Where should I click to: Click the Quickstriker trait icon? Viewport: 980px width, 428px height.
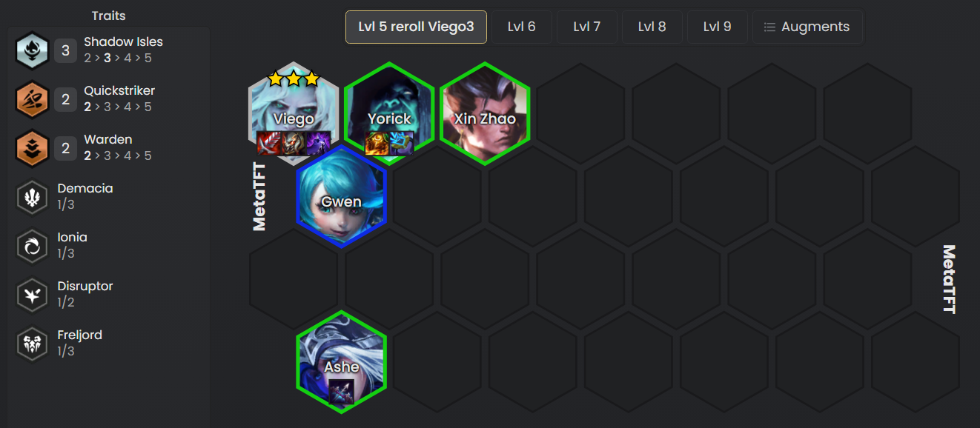[x=33, y=99]
